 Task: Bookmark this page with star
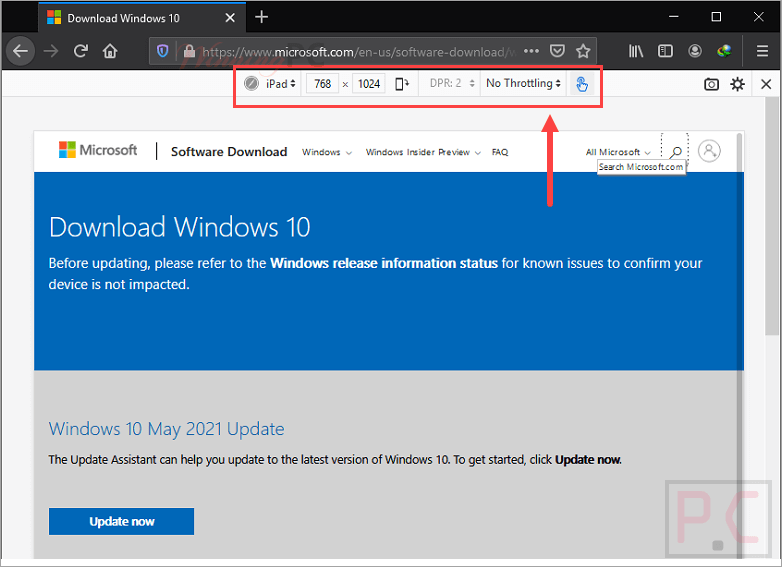click(583, 51)
